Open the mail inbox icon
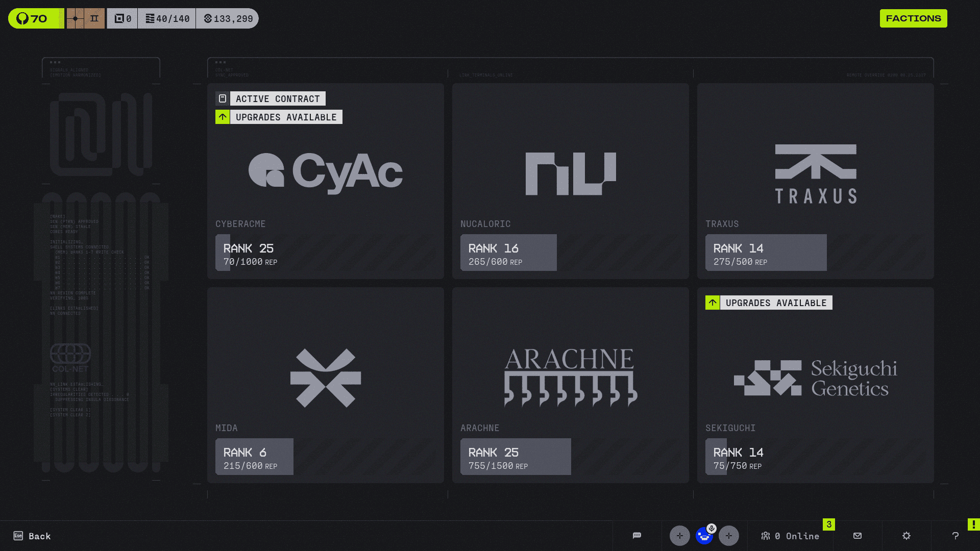 pyautogui.click(x=857, y=536)
